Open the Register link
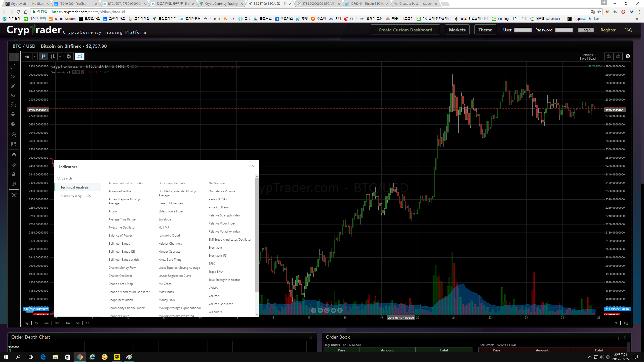Image resolution: width=644 pixels, height=362 pixels. click(608, 30)
